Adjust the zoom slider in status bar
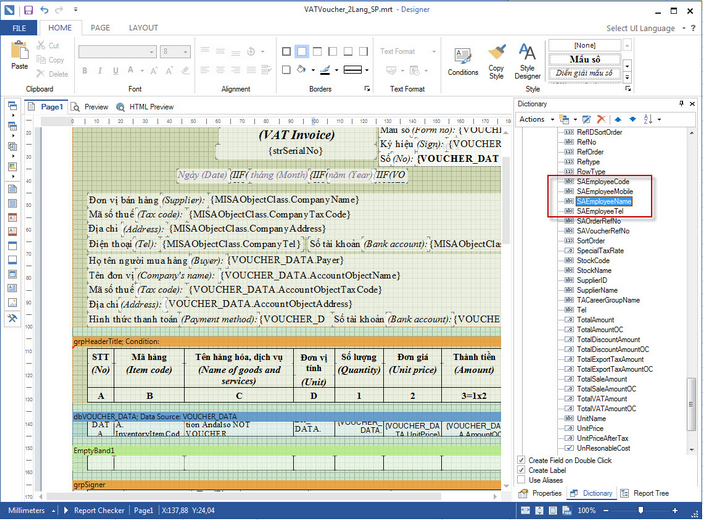 coord(641,510)
